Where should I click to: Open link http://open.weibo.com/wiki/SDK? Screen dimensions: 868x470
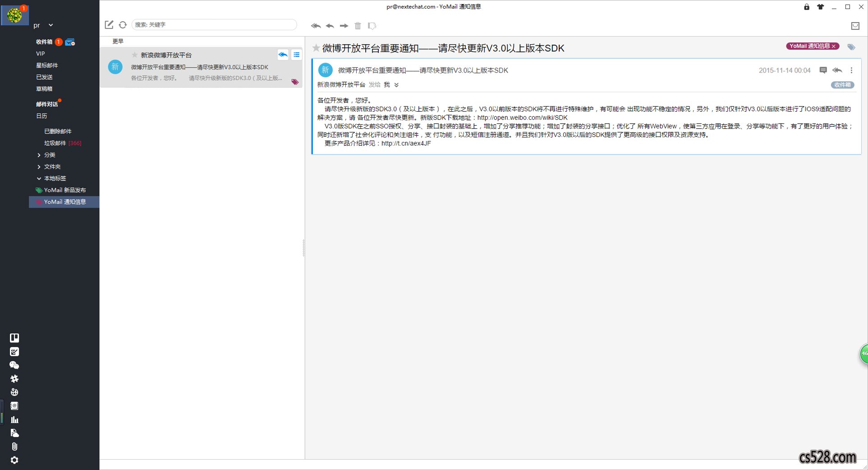click(x=523, y=118)
